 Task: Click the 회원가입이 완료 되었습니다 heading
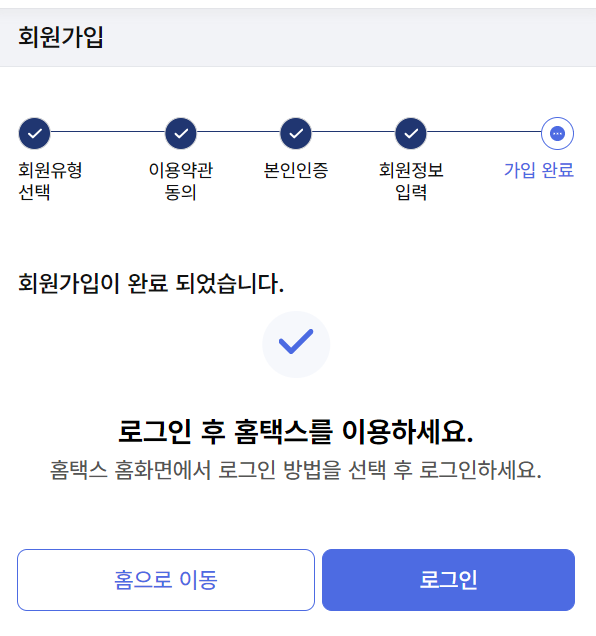point(151,283)
